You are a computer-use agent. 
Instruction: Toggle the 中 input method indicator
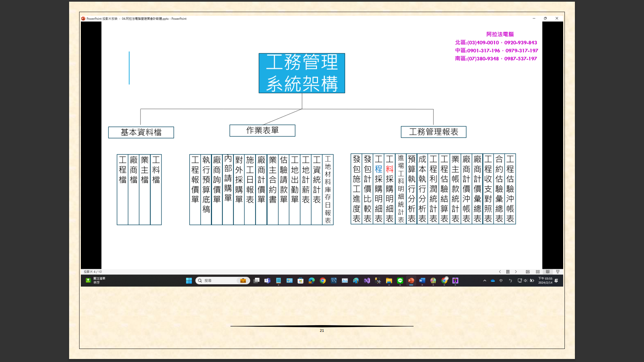pyautogui.click(x=501, y=281)
